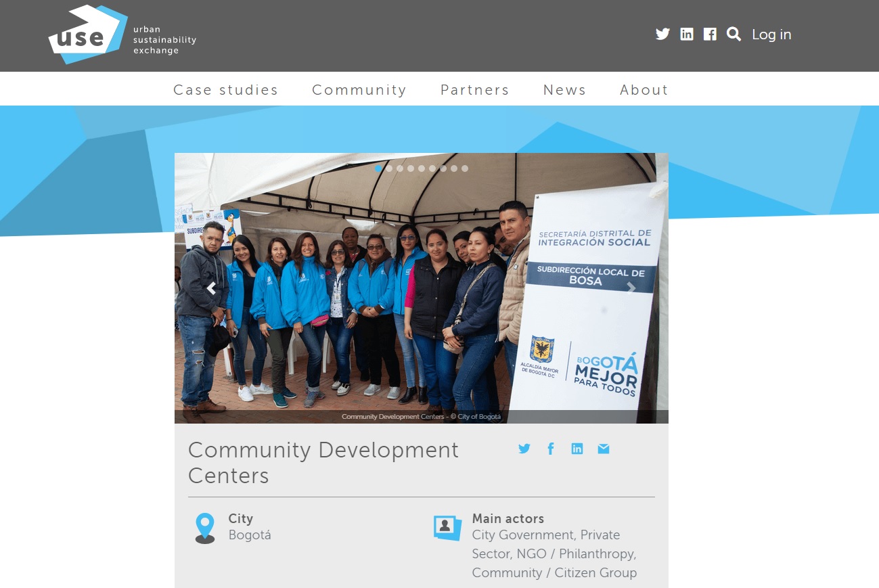Click the 'City Government, Private' actors text
This screenshot has height=588, width=879.
[546, 535]
